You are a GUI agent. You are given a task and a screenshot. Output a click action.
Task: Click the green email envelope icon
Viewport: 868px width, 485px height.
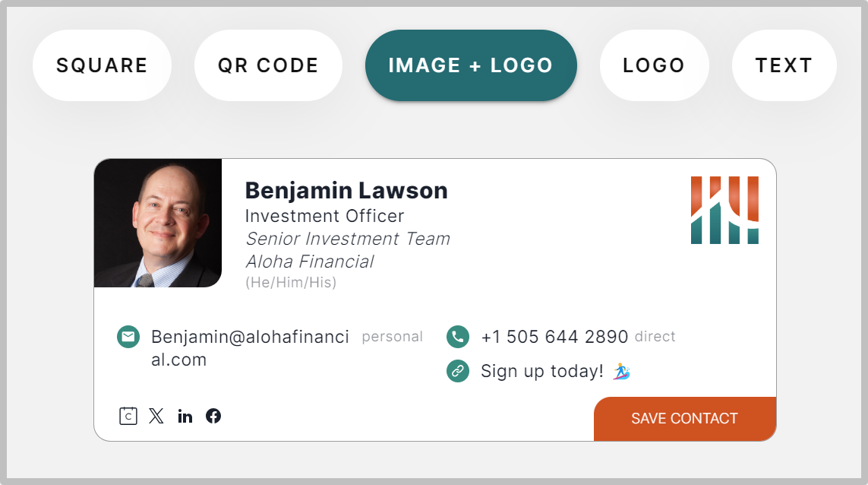pyautogui.click(x=128, y=337)
